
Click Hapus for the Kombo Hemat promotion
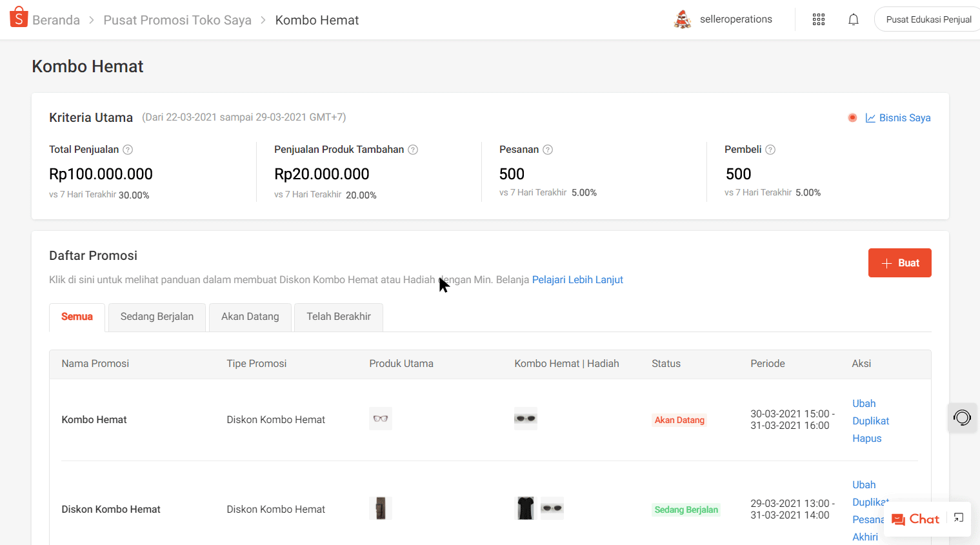(866, 439)
